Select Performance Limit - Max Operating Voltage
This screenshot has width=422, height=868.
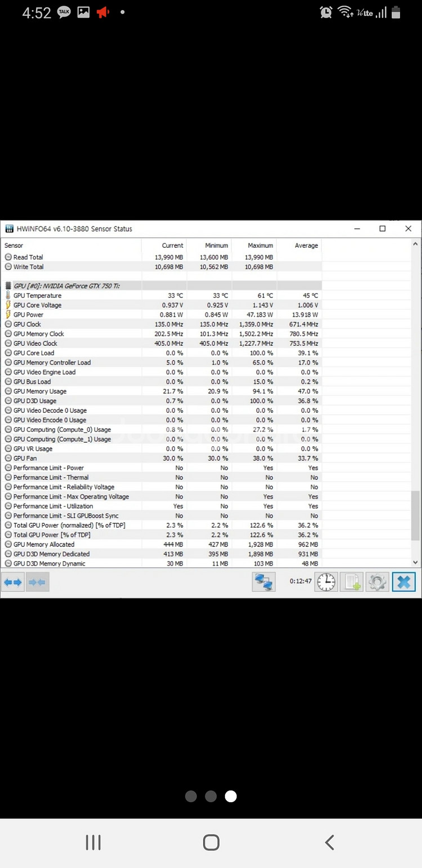161,496
